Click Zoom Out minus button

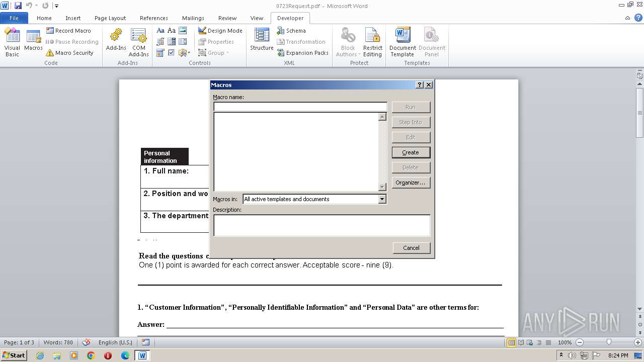tap(579, 342)
